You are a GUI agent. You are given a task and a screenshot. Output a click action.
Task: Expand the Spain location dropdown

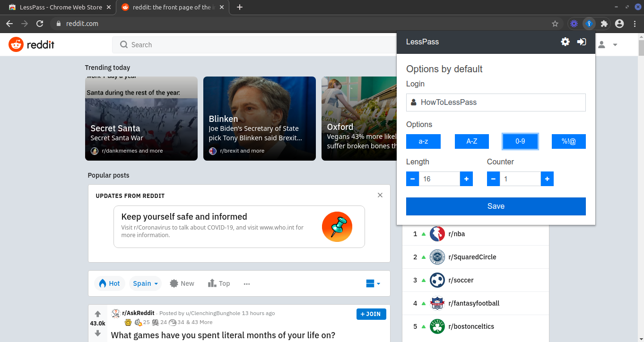(145, 283)
